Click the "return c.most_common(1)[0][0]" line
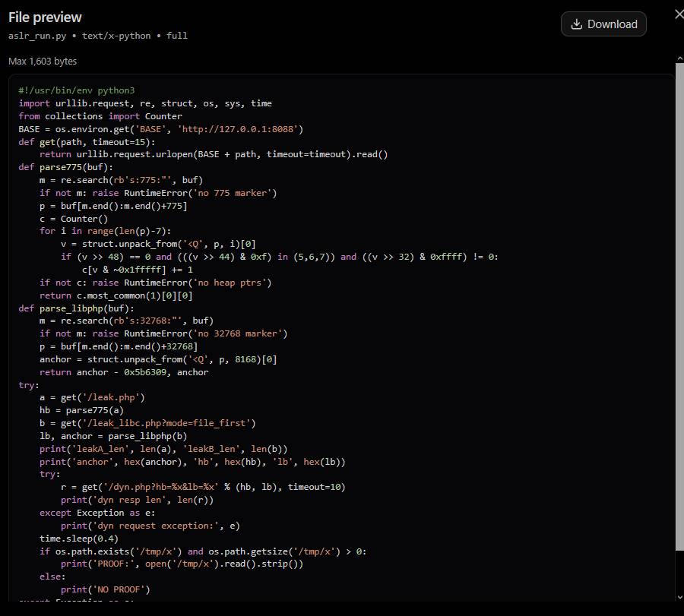This screenshot has height=616, width=684. 116,295
